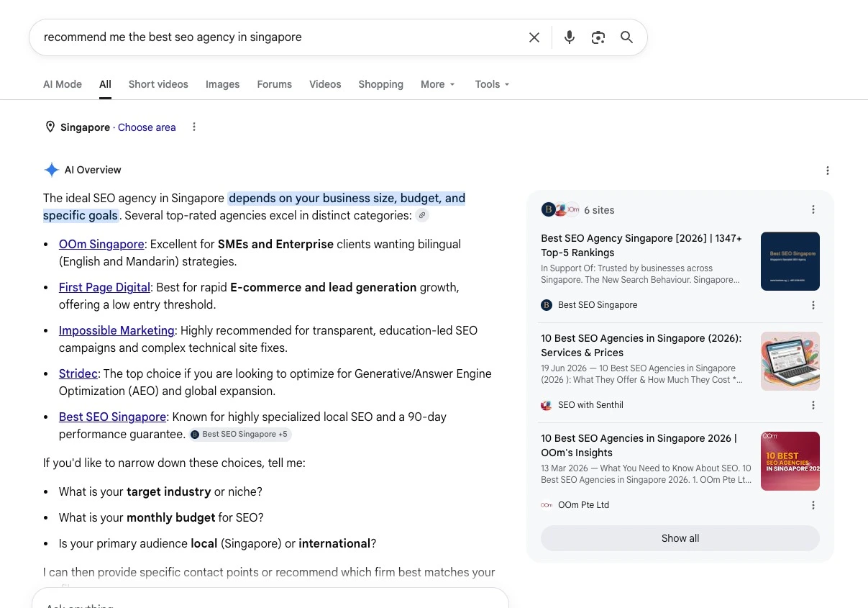
Task: Click the link chip after 'distinct categories:'
Action: click(x=422, y=215)
